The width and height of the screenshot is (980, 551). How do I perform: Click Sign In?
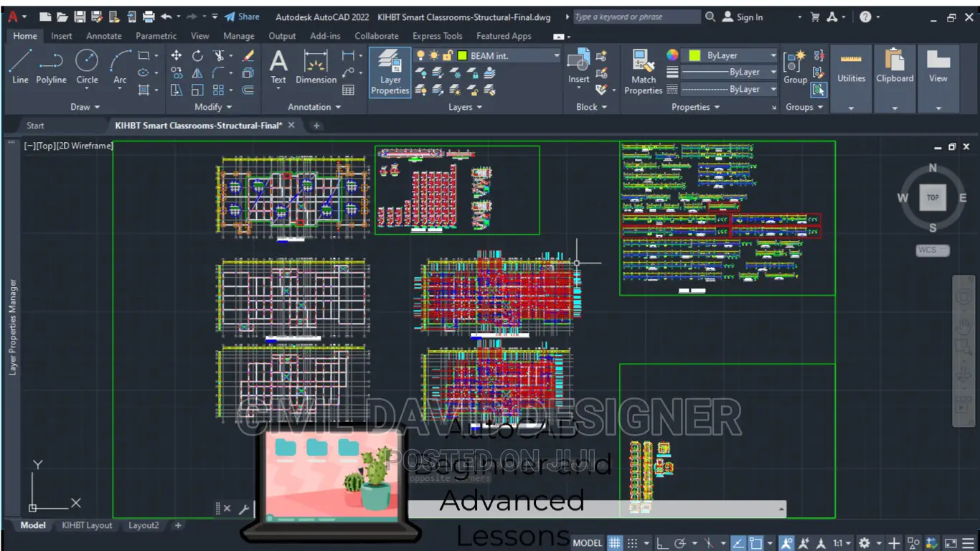click(743, 17)
